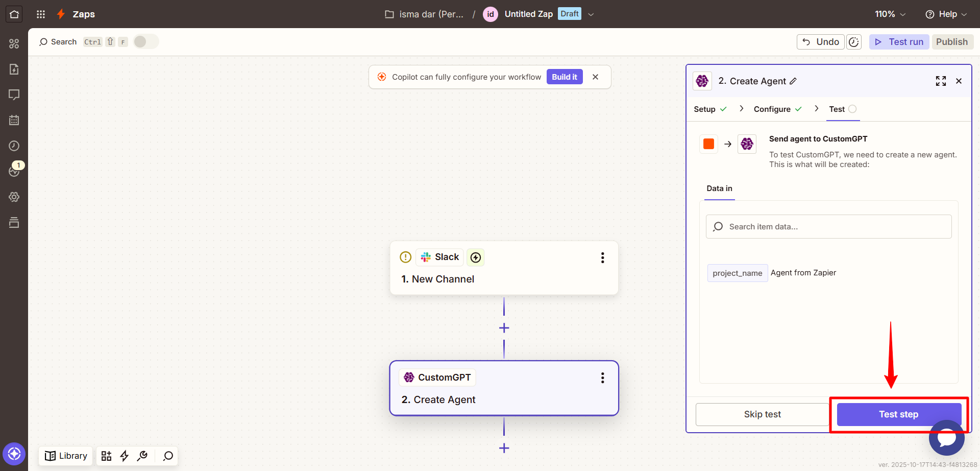Click the 'Agent from Zapier' value

[803, 273]
